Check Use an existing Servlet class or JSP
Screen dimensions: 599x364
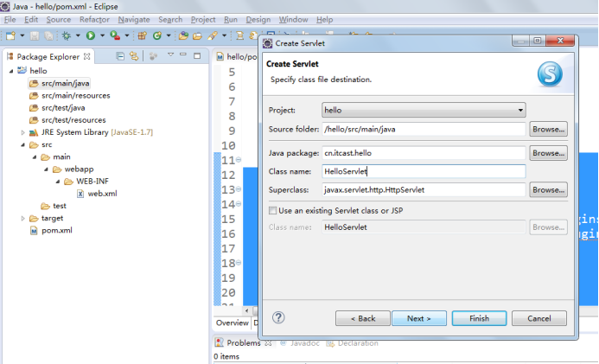tap(273, 210)
